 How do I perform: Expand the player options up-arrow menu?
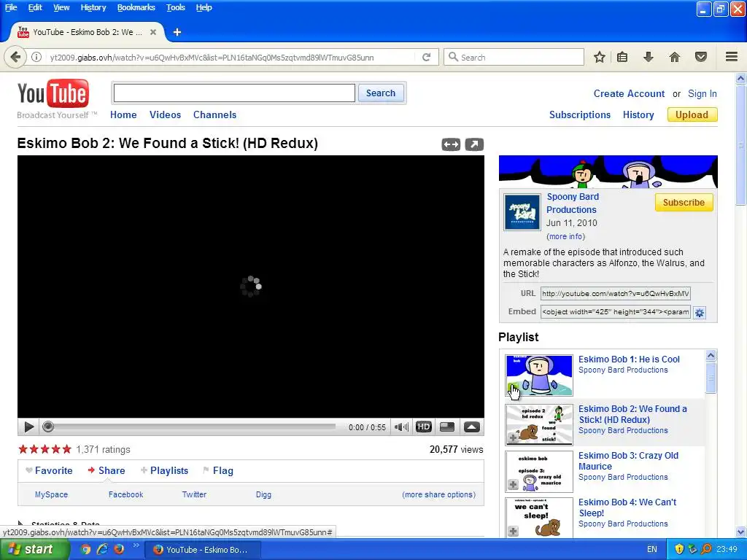pyautogui.click(x=472, y=427)
